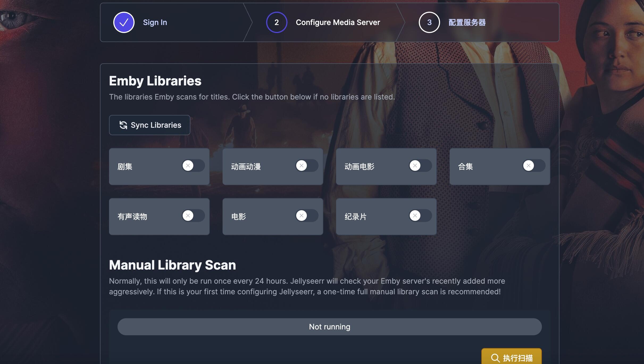The height and width of the screenshot is (364, 644).
Task: Enable the 动画动漫 library toggle
Action: [307, 166]
